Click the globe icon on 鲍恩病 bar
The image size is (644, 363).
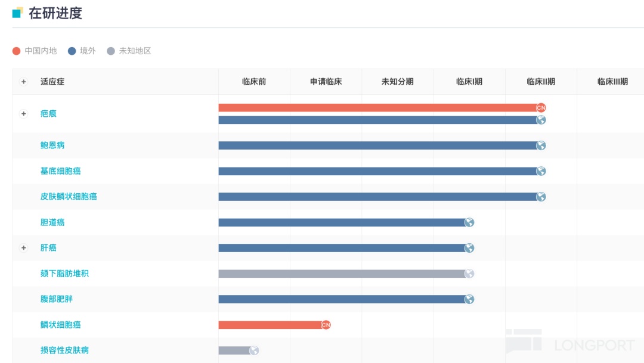(541, 145)
